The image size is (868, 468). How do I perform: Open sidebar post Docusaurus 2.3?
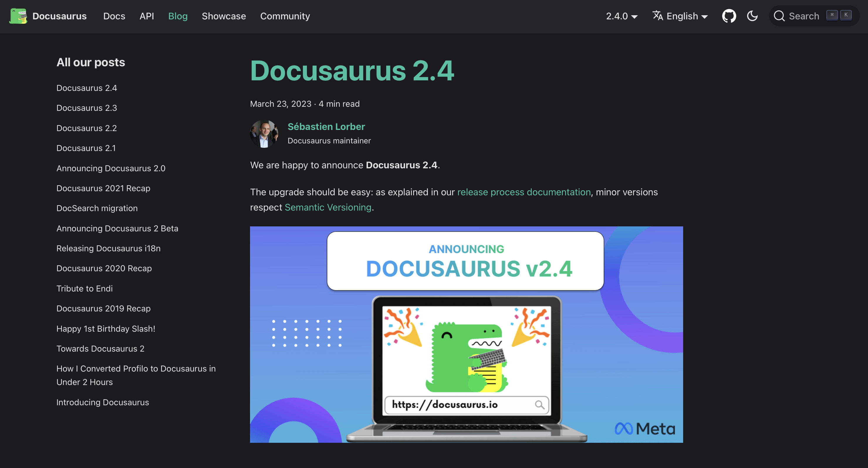pos(87,108)
